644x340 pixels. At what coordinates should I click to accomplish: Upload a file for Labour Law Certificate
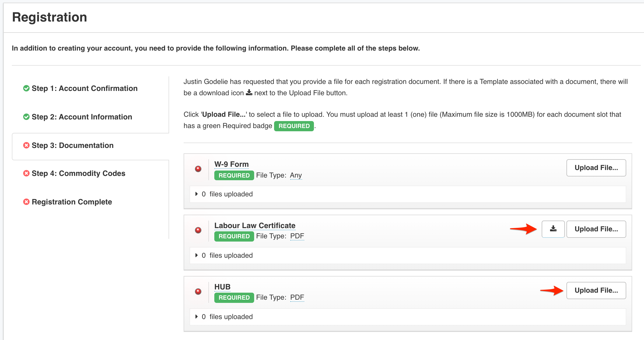point(596,229)
